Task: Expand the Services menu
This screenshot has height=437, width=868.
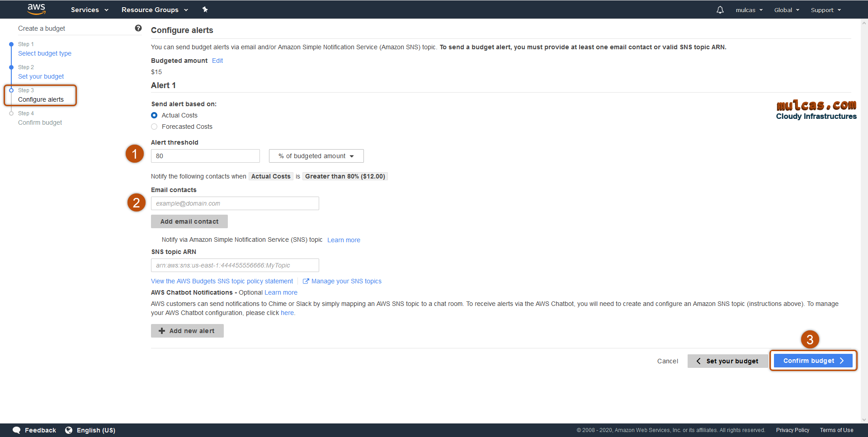Action: (90, 10)
